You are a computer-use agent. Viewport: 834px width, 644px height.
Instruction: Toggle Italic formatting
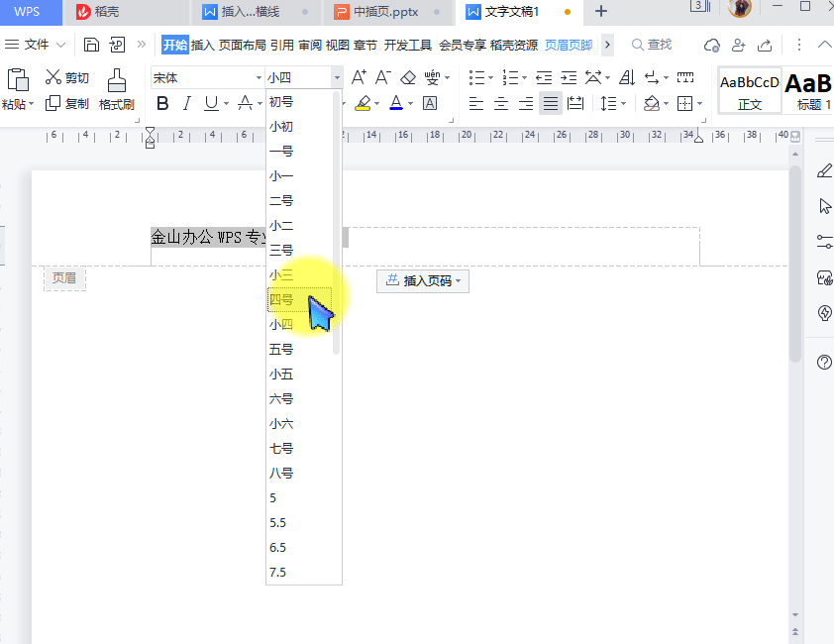186,103
